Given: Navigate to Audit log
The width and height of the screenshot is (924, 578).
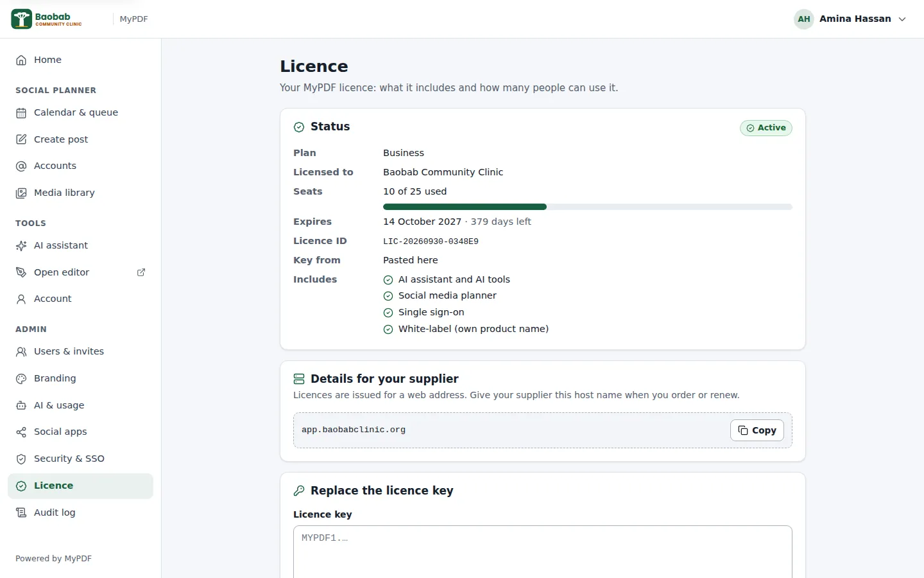Looking at the screenshot, I should (80, 512).
